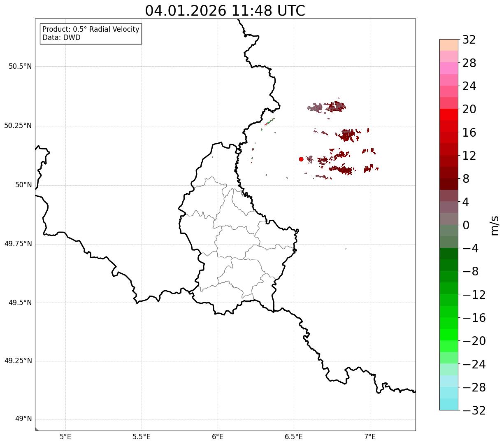
Task: Click the colorbar tick label −24
Action: point(474,364)
